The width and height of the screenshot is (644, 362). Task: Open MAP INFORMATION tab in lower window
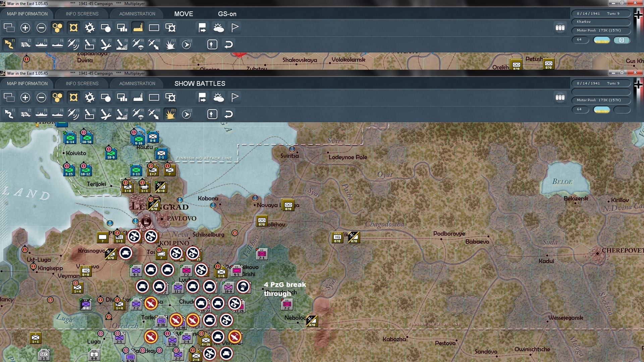point(27,83)
